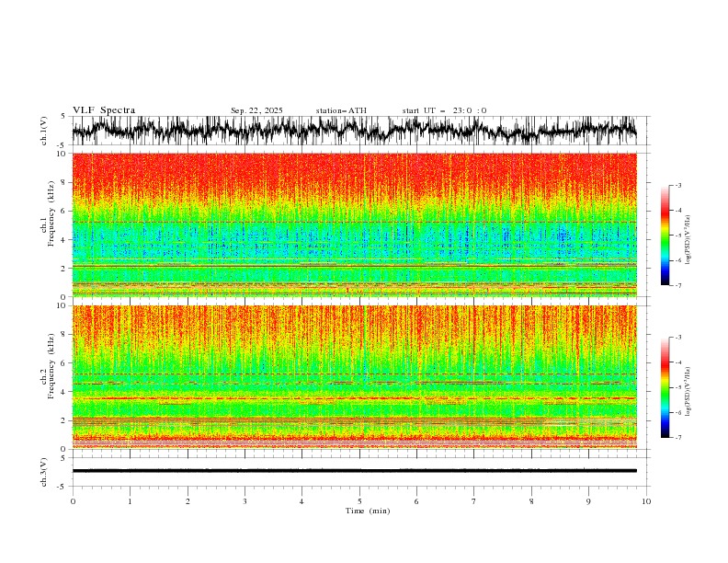Click the ch.2 frequency tick label "10"

[62, 305]
